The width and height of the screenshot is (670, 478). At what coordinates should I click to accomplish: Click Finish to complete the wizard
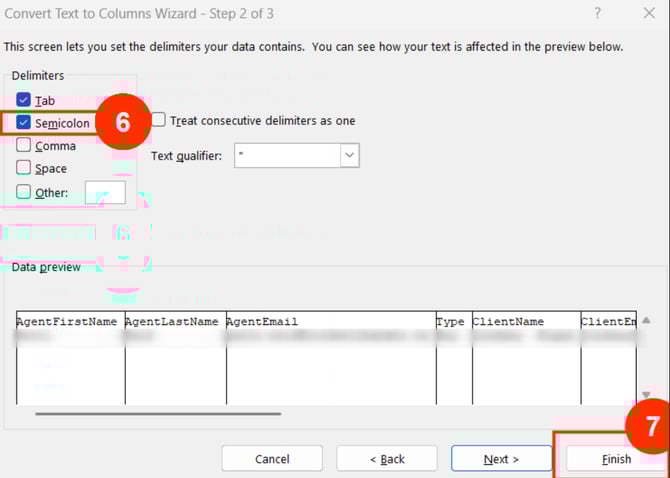[x=616, y=459]
